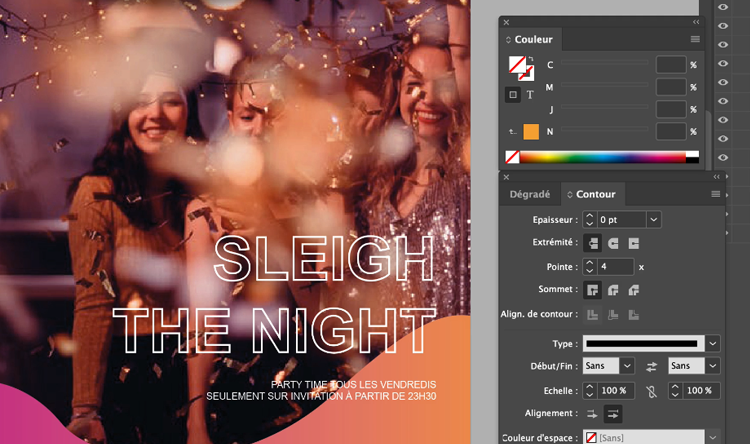Viewport: 750px width, 444px height.
Task: Expand the Début arrowhead dropdown
Action: pyautogui.click(x=625, y=366)
